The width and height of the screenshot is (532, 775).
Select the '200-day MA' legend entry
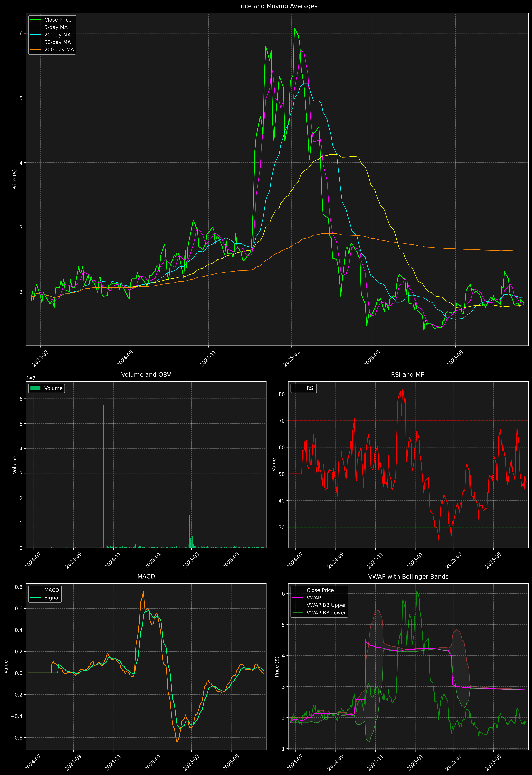[52, 50]
